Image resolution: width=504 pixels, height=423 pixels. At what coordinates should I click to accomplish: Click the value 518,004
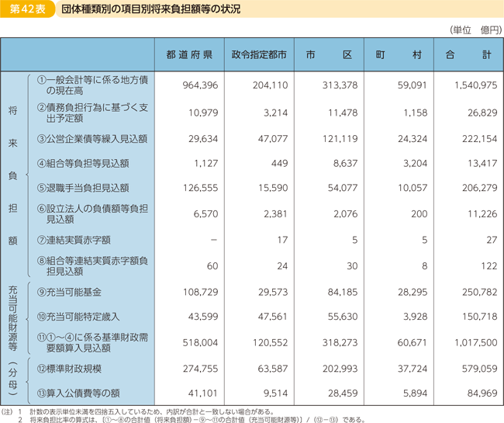(x=200, y=342)
